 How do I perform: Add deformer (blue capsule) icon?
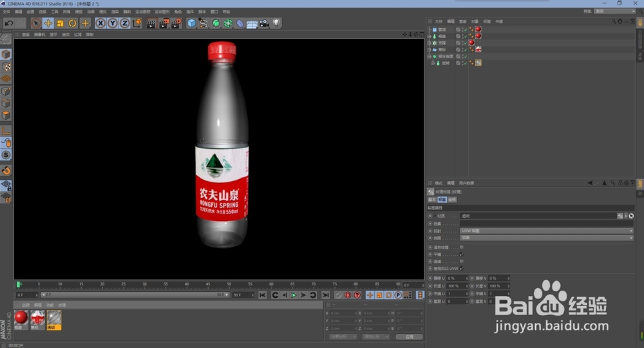pyautogui.click(x=240, y=23)
